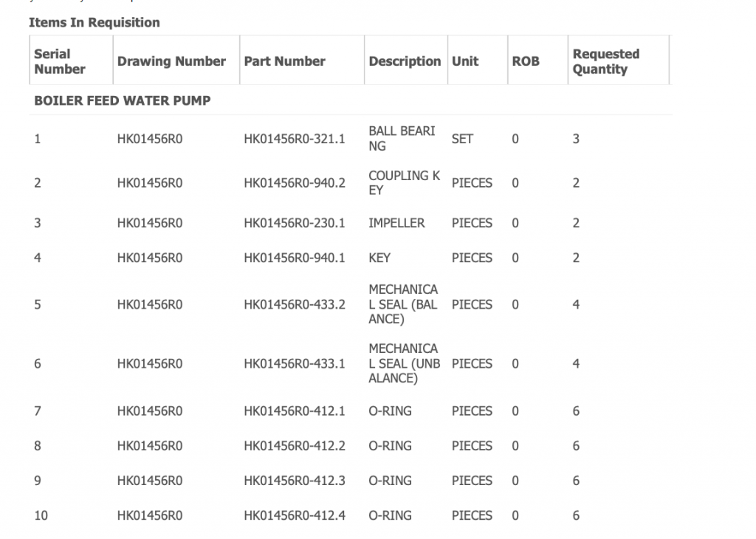Select the MECHANICAL SEAL (BALANCE) description
Image resolution: width=756 pixels, height=539 pixels.
pos(403,304)
